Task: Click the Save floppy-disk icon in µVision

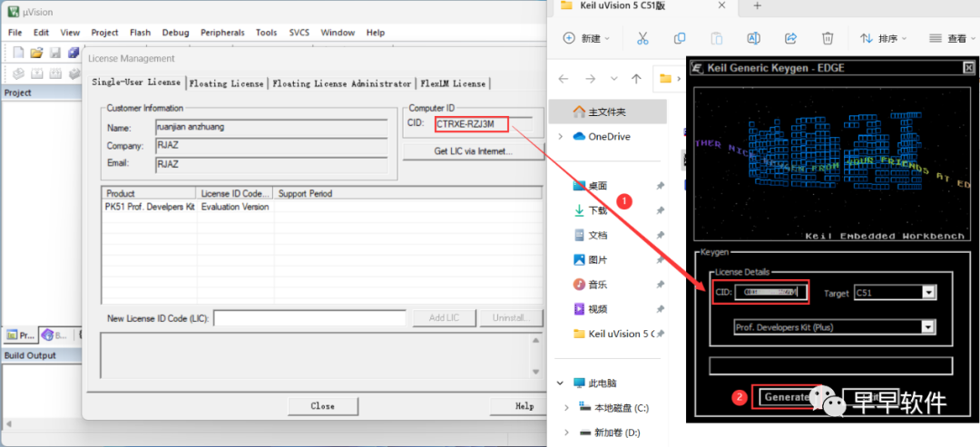Action: (55, 53)
